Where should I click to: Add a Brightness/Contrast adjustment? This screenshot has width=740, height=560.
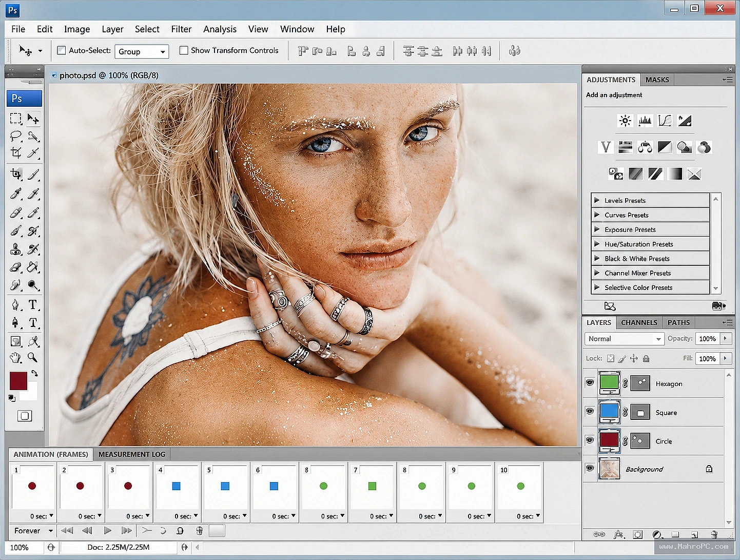625,121
